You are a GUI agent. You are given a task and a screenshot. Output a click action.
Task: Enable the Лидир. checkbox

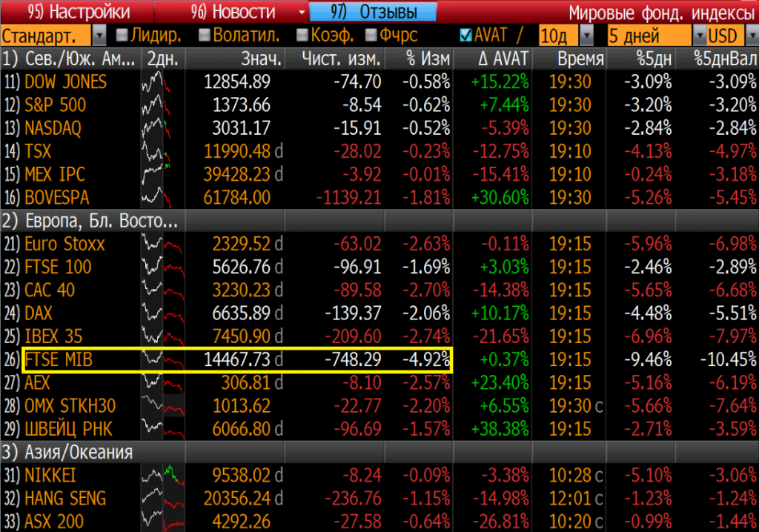click(122, 35)
